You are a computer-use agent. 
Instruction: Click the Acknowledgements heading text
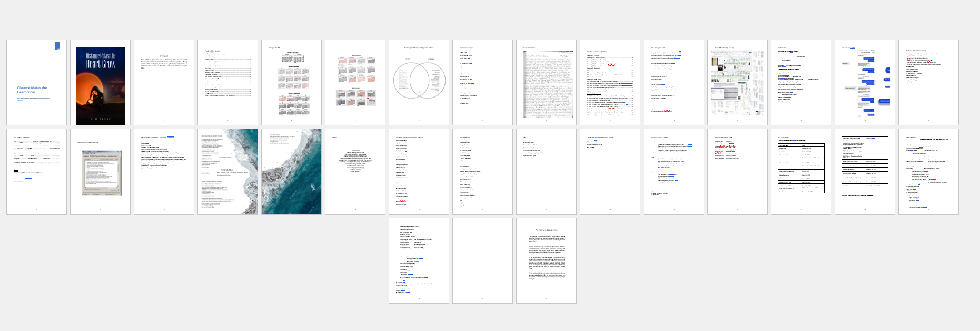(x=547, y=230)
